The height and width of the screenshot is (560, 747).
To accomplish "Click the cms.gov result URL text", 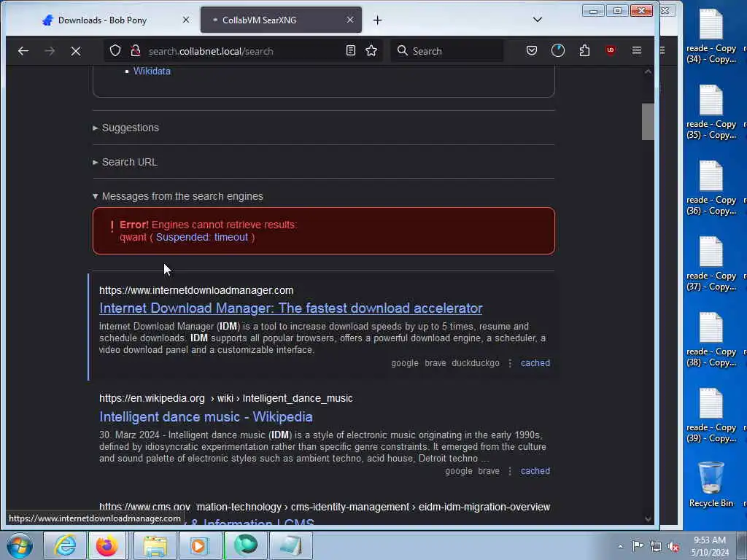I will pyautogui.click(x=325, y=507).
